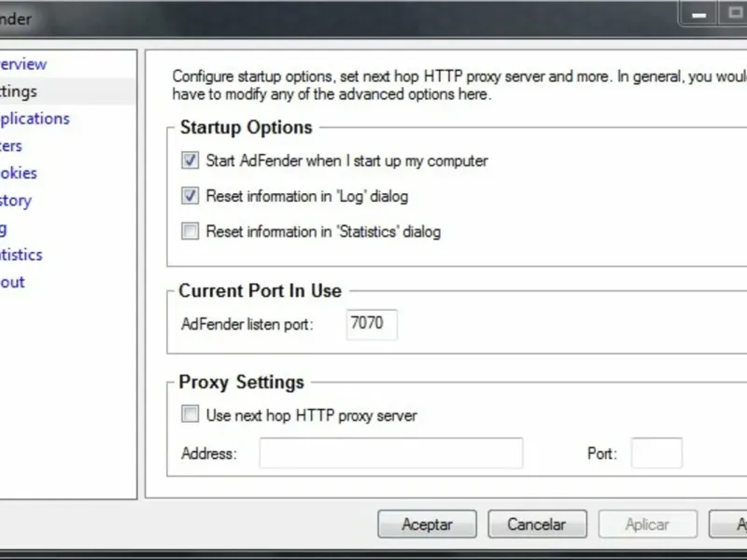This screenshot has height=560, width=747.
Task: Toggle Reset information in 'Log' dialog checkbox
Action: click(190, 196)
